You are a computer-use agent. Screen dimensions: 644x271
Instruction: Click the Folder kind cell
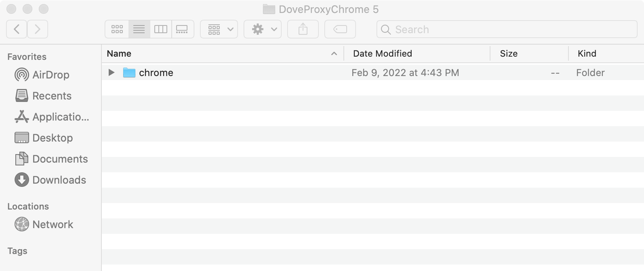point(590,73)
